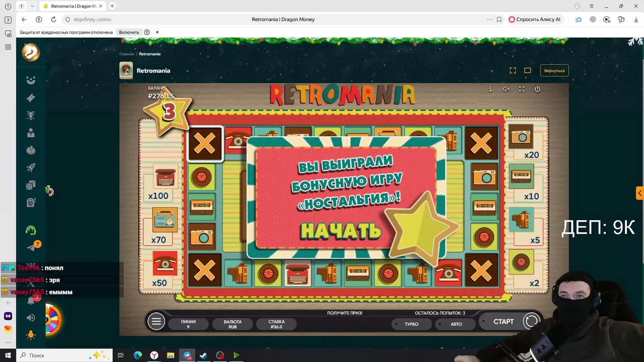Viewport: 644px width, 362px height.
Task: Open the browser sidebar mail icon
Action: pyautogui.click(x=8, y=329)
